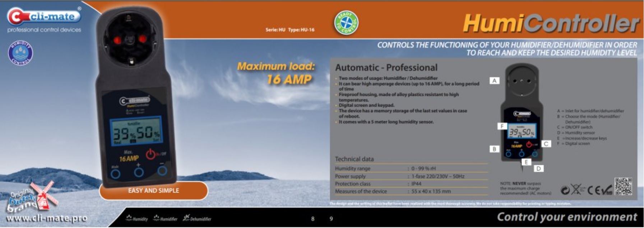The width and height of the screenshot is (644, 228).
Task: Click the 'Power supply' row label
Action: point(350,176)
